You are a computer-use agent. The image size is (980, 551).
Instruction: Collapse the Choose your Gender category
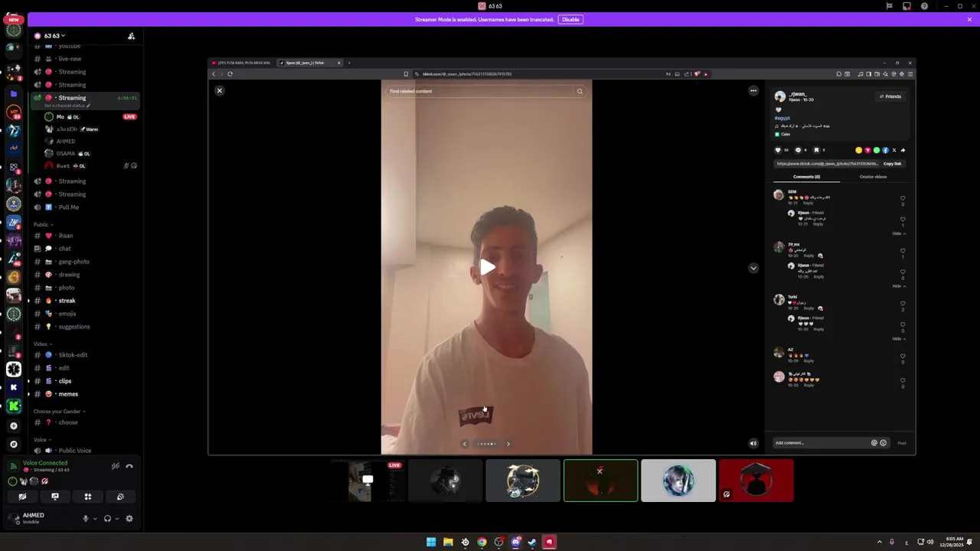click(x=60, y=412)
